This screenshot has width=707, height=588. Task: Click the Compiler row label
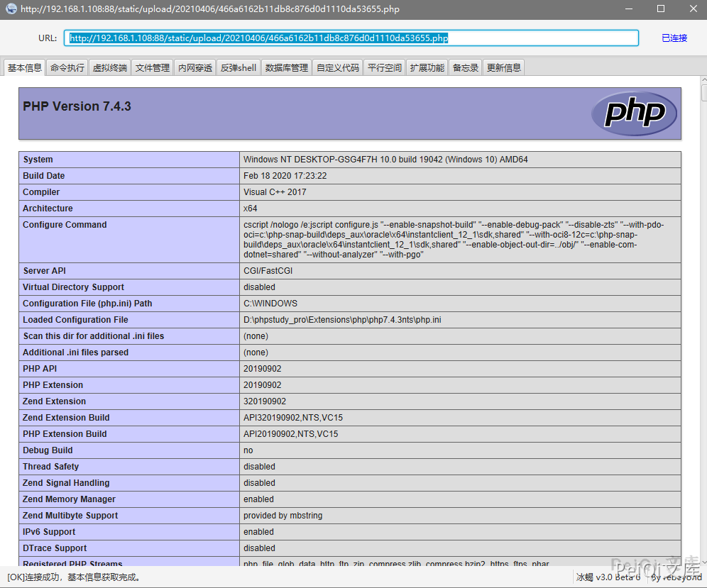tap(41, 192)
